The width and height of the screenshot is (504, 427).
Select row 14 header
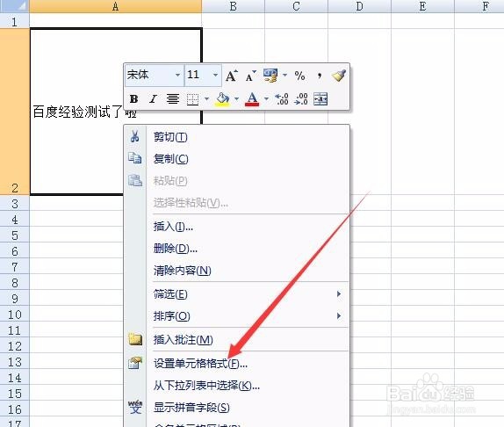click(14, 378)
